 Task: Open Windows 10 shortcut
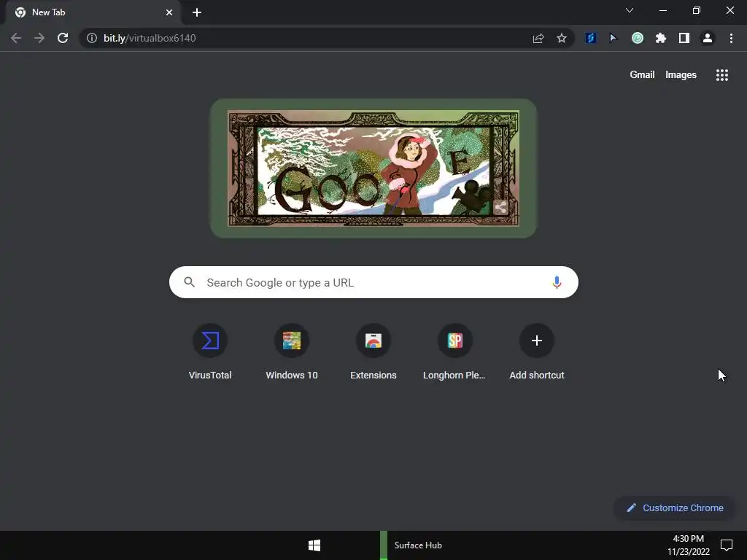pos(292,352)
